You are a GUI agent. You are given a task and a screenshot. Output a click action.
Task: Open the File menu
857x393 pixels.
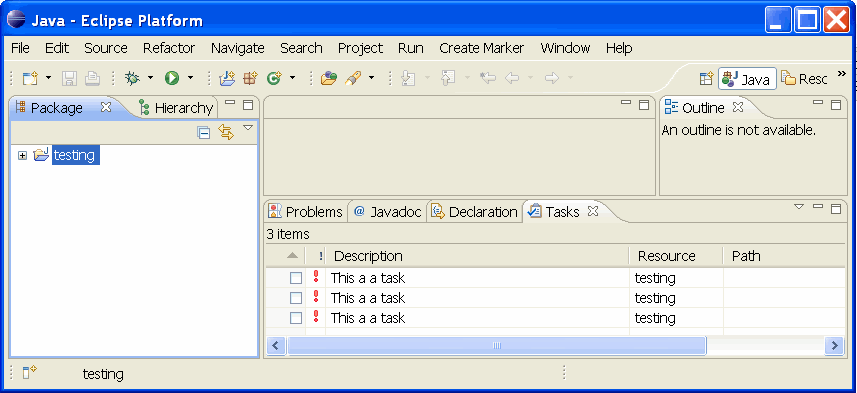[20, 48]
